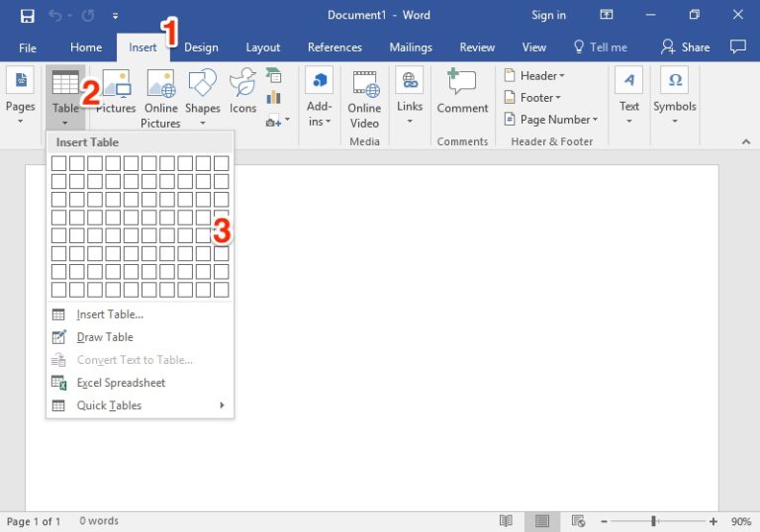Select the Shapes icon
Viewport: 760px width, 532px height.
pyautogui.click(x=202, y=90)
